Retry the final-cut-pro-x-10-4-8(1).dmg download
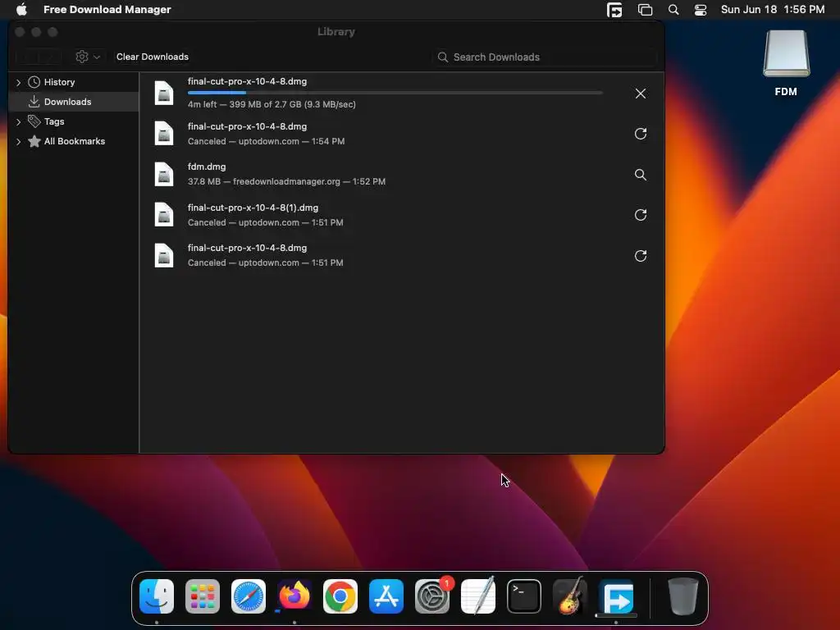Viewport: 840px width, 630px height. 640,215
